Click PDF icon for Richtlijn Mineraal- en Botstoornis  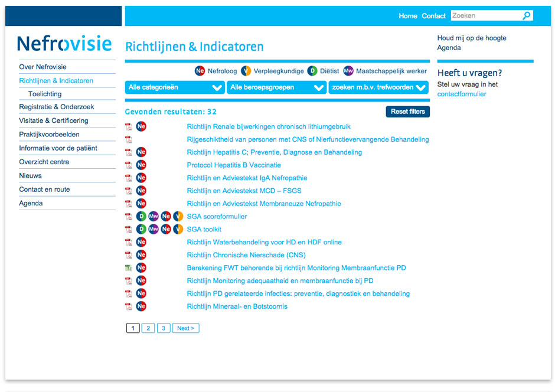tap(129, 306)
